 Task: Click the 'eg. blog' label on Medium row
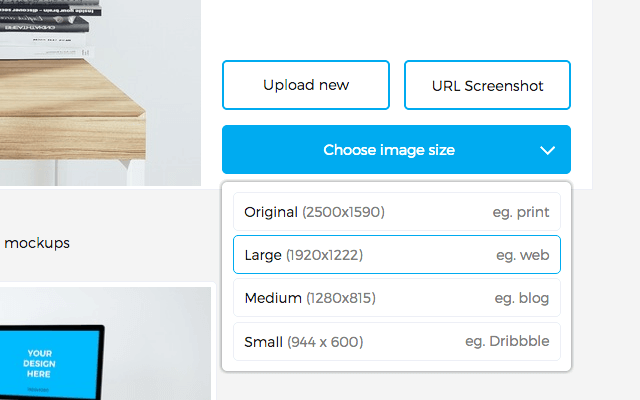[522, 298]
